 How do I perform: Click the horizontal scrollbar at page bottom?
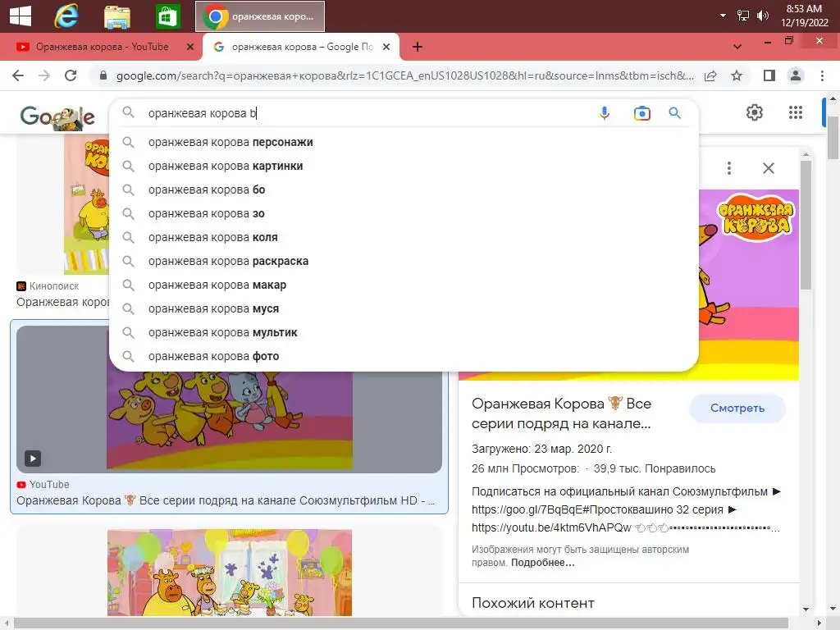coord(400,623)
